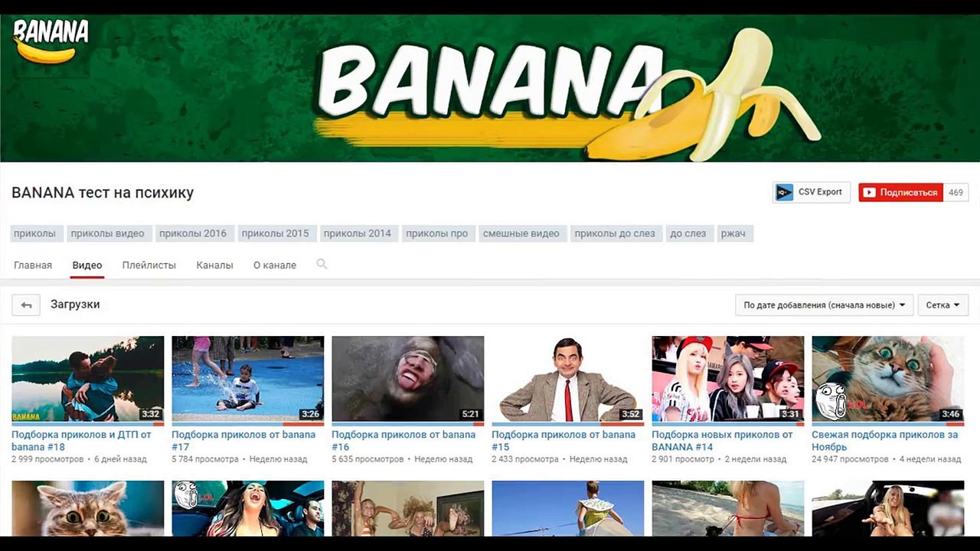Click the приколы про tag
The image size is (980, 551).
[x=437, y=233]
